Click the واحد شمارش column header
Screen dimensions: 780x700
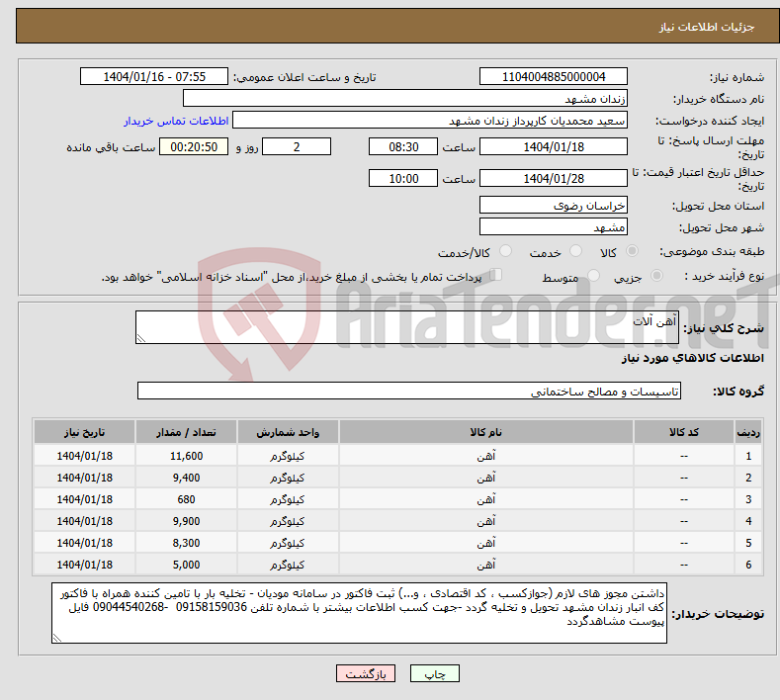[x=288, y=432]
